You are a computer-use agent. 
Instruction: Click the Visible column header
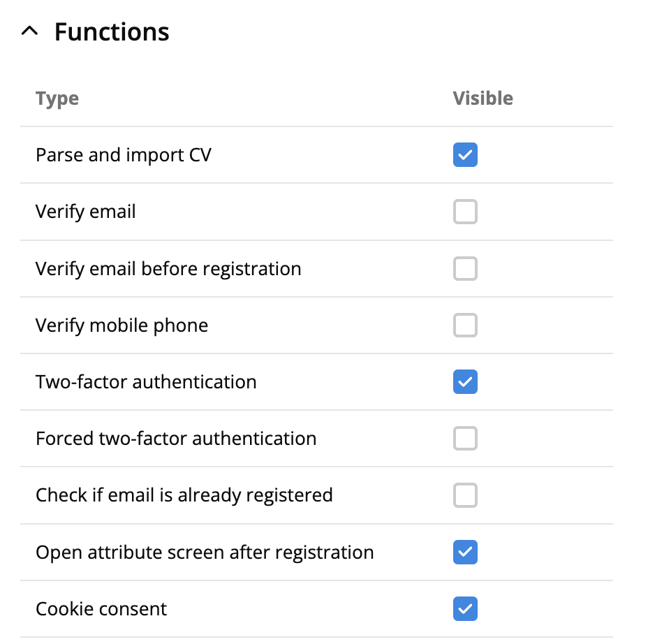pos(483,98)
